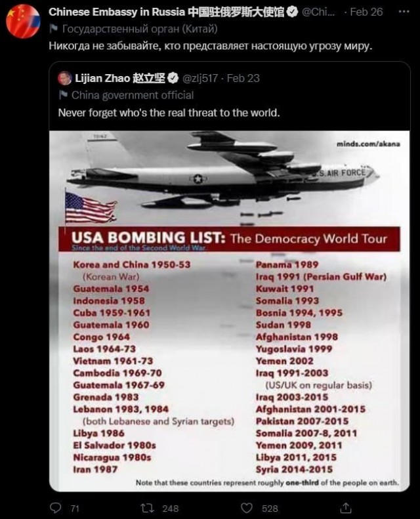The width and height of the screenshot is (420, 519).
Task: Click Lijian Zhao's small profile avatar
Action: 64,78
